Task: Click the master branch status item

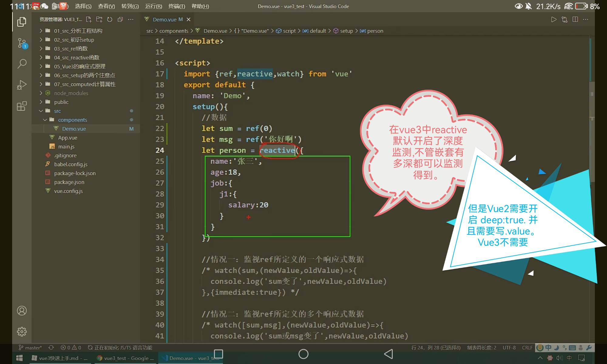Action: coord(30,348)
